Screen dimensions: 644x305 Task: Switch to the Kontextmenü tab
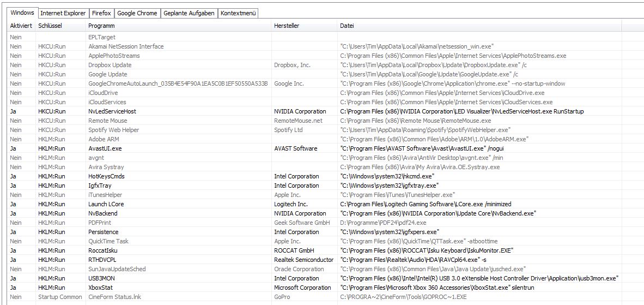[238, 13]
